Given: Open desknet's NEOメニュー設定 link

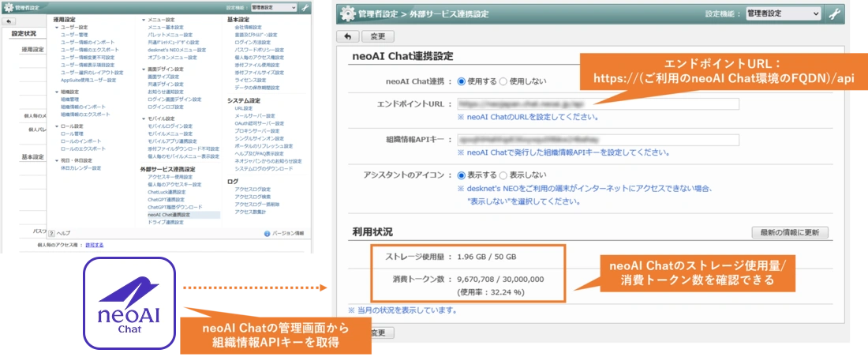Looking at the screenshot, I should click(177, 50).
